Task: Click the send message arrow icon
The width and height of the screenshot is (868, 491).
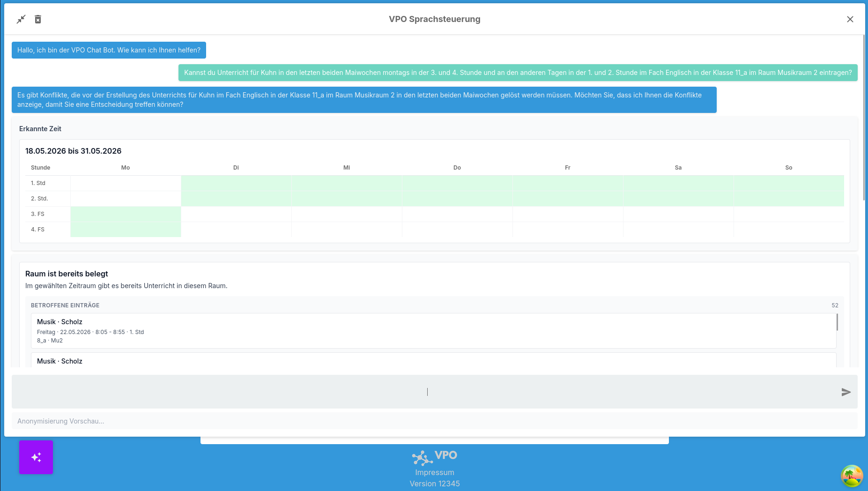Action: pos(846,392)
